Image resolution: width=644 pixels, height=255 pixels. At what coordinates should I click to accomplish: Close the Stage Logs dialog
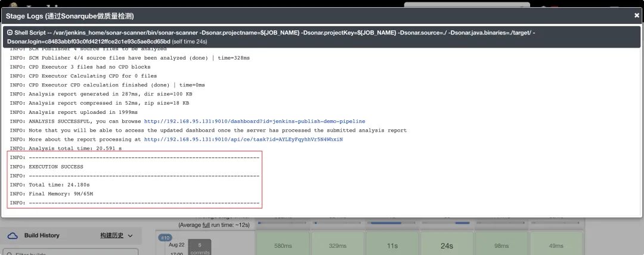pyautogui.click(x=637, y=15)
